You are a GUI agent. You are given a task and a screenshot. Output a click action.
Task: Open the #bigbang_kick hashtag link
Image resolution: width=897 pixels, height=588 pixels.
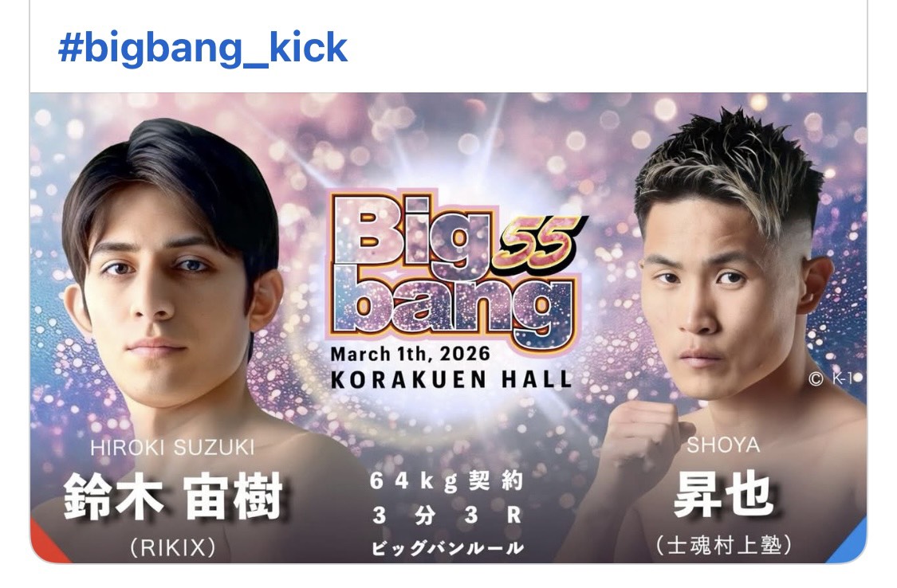203,48
